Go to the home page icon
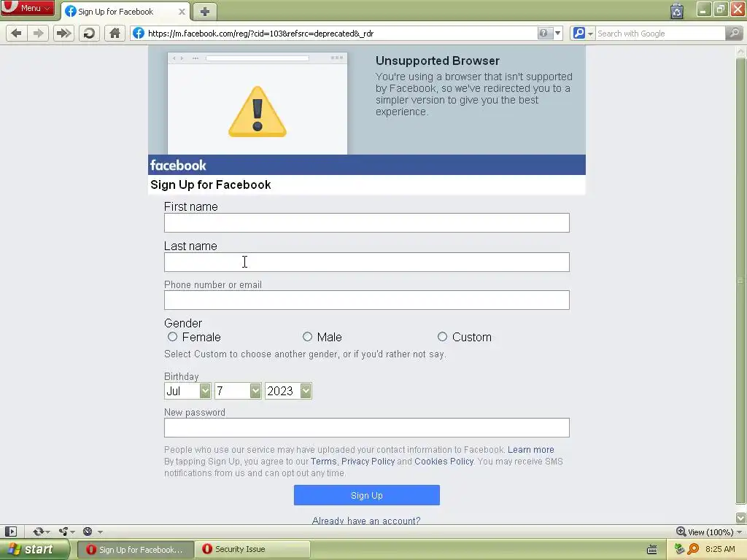 (115, 34)
